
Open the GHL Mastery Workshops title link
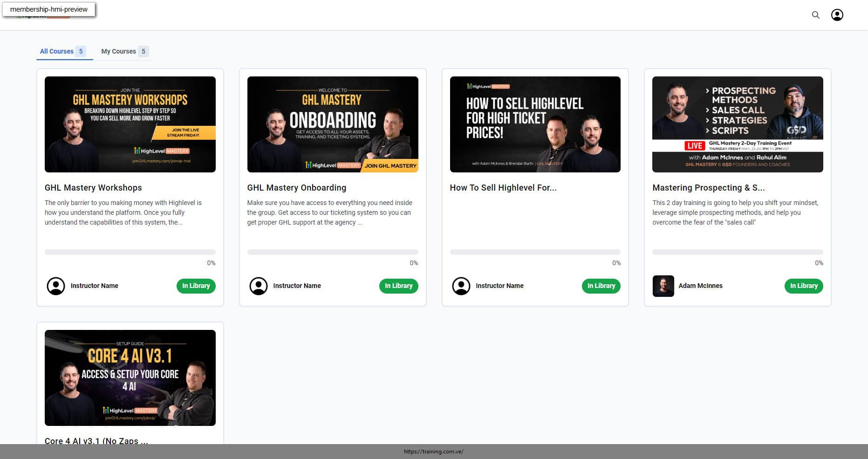pyautogui.click(x=93, y=188)
